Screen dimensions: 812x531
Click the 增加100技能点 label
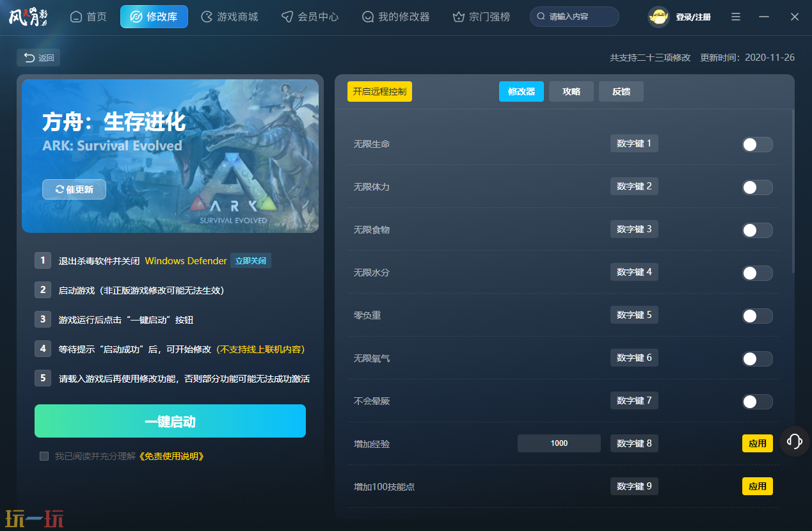pyautogui.click(x=384, y=487)
